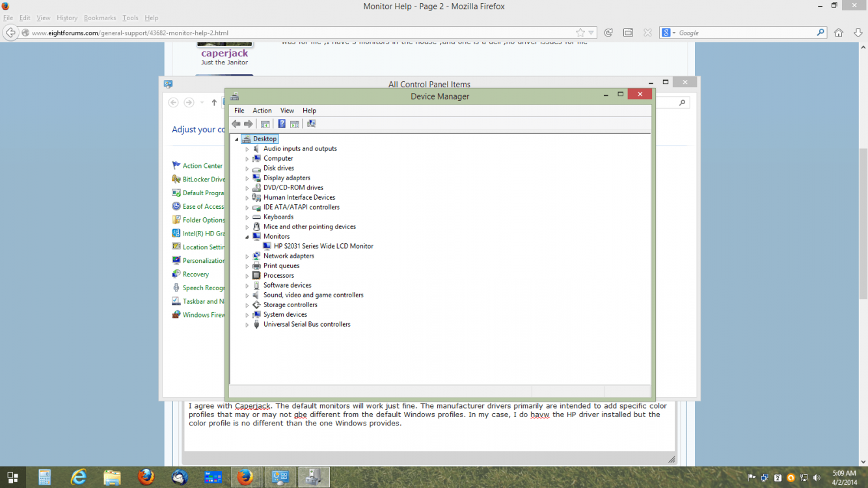Viewport: 868px width, 488px height.
Task: Open Firefox Bookmarks menu
Action: point(100,18)
